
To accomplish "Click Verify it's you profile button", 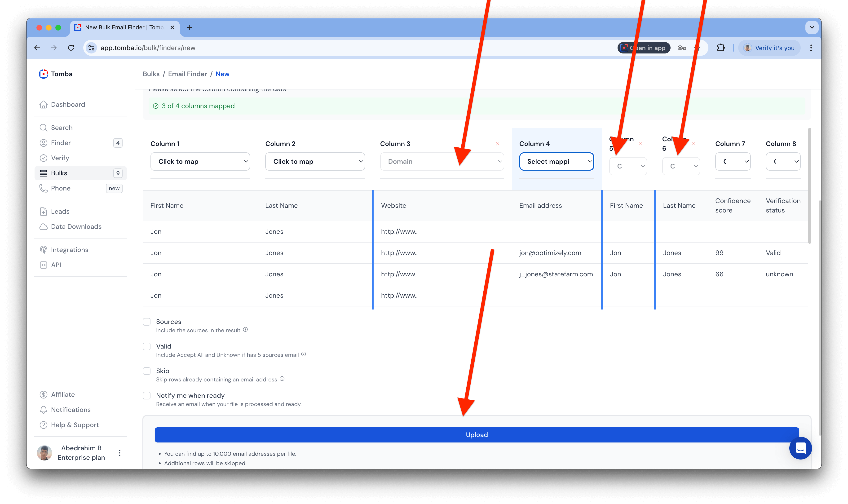I will (x=769, y=48).
